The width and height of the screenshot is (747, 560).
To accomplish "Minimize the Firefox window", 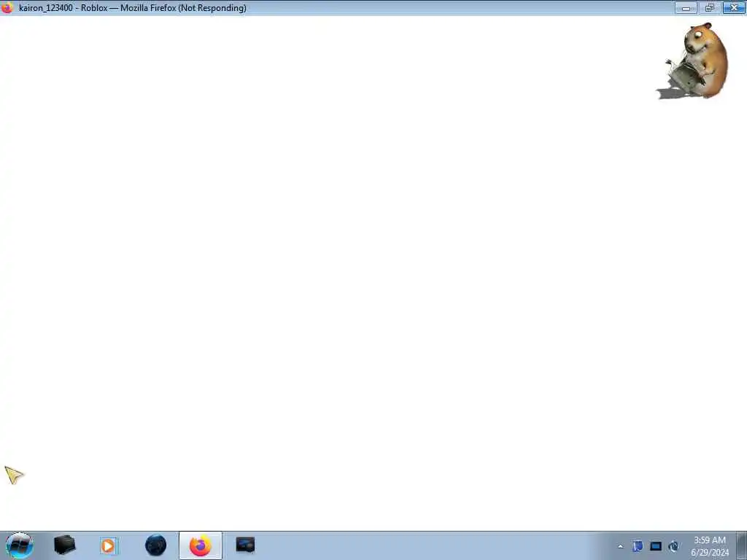I will [686, 7].
